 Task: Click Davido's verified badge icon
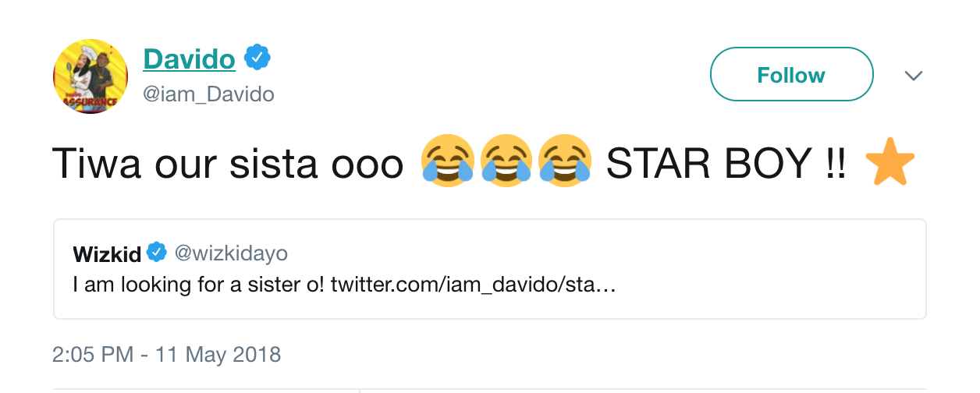click(x=257, y=58)
